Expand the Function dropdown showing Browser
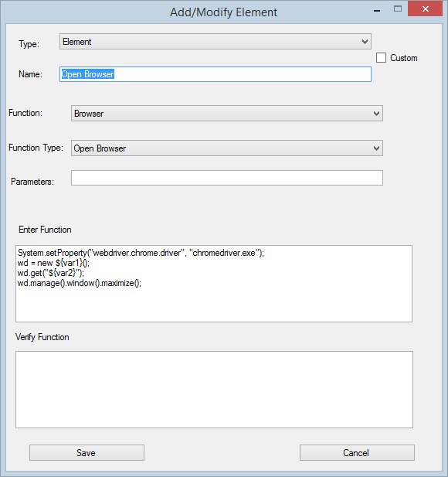 click(x=227, y=113)
